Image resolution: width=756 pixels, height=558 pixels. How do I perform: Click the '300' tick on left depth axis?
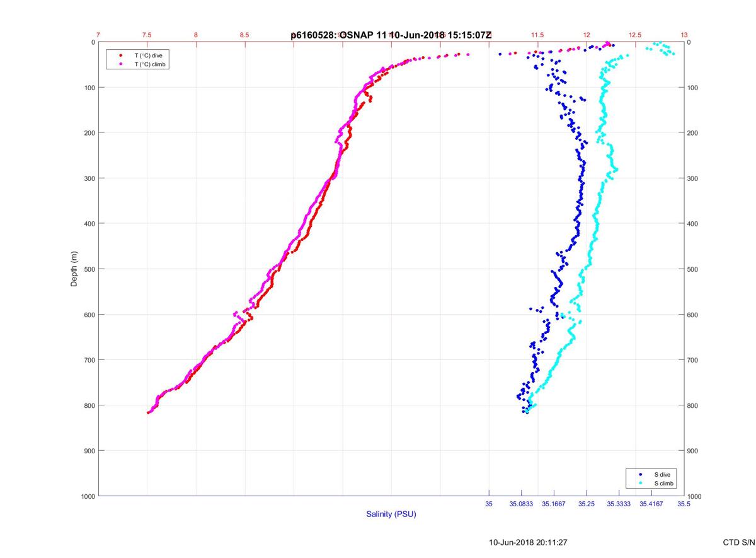click(89, 178)
